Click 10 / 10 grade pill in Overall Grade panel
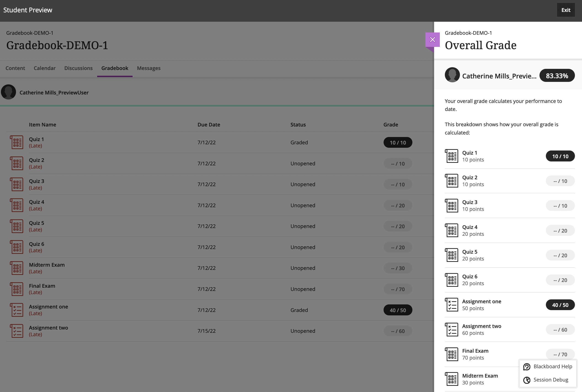This screenshot has height=392, width=582. tap(560, 156)
